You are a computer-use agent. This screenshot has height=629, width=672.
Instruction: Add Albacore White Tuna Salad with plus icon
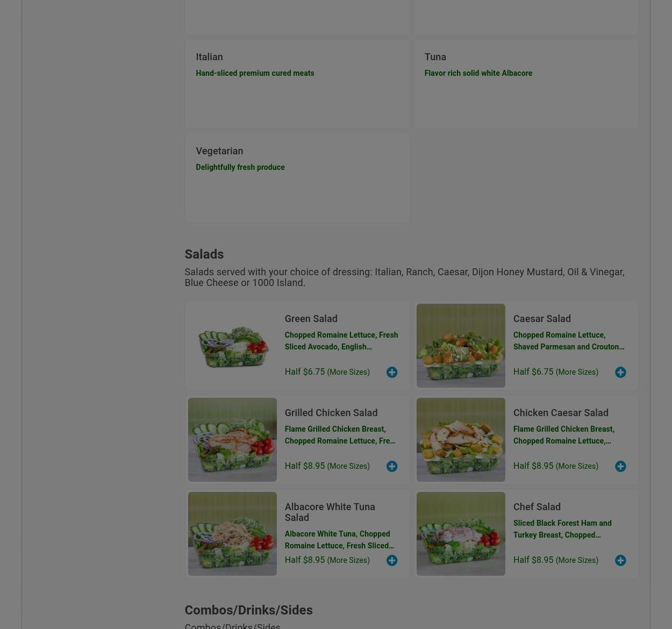pyautogui.click(x=392, y=560)
